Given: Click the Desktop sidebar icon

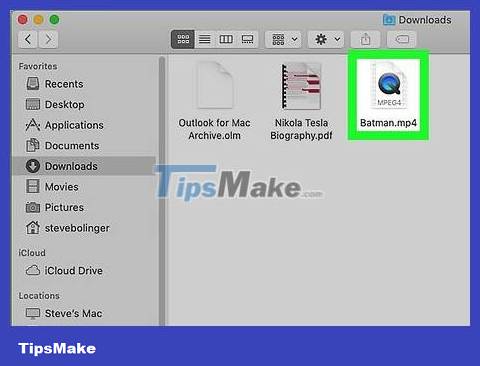Looking at the screenshot, I should (x=33, y=104).
